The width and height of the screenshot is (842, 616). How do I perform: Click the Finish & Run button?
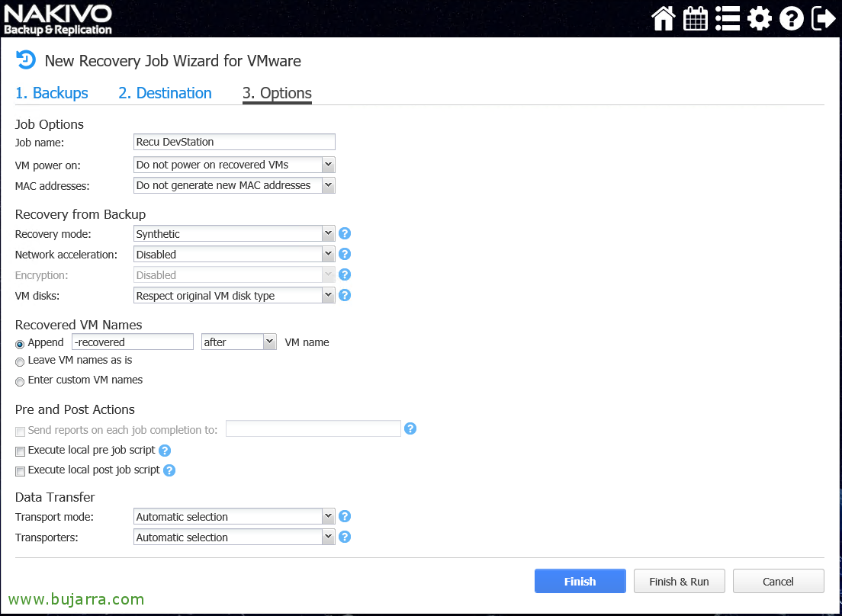(x=680, y=581)
